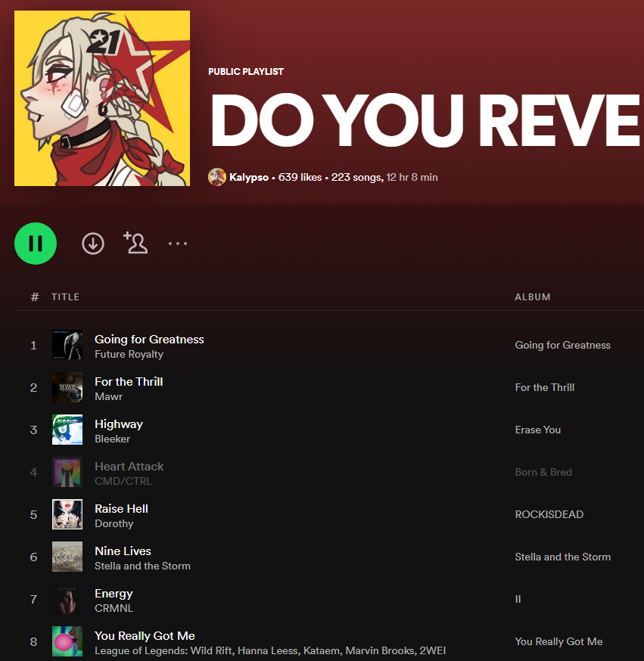Click the Going for Greatness track artwork
The image size is (644, 661).
[x=67, y=345]
